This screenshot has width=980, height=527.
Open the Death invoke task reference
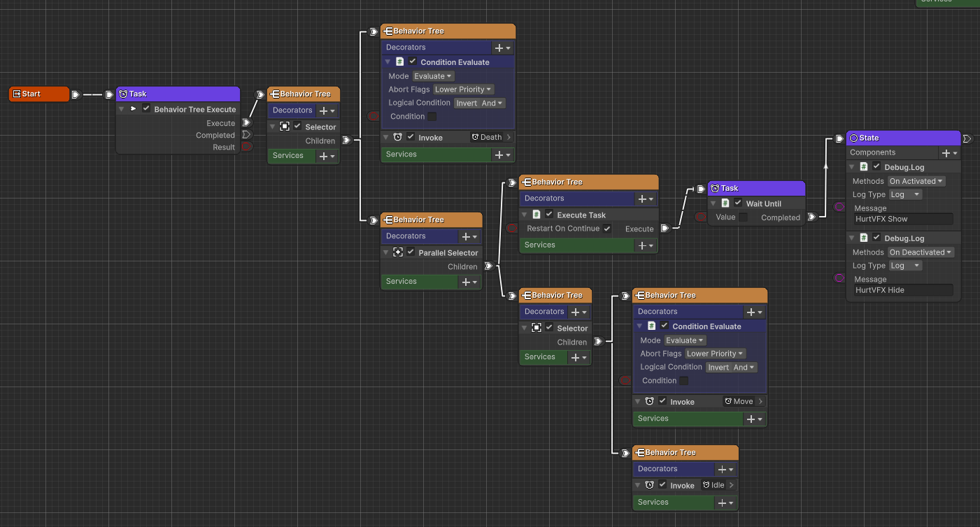[x=491, y=137]
